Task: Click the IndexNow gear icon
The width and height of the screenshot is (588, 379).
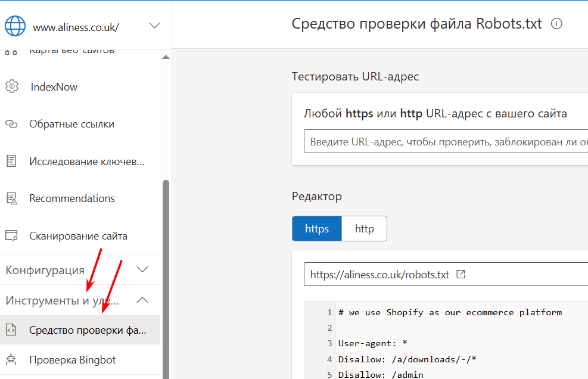Action: tap(12, 86)
